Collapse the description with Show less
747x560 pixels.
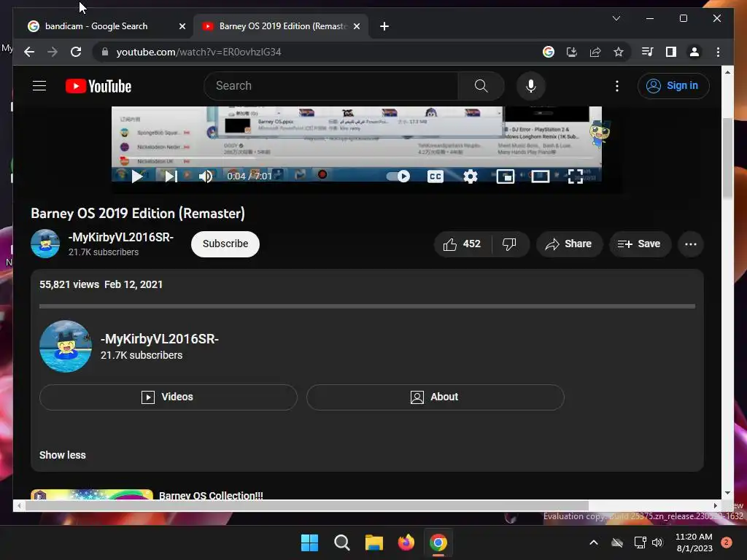point(63,455)
